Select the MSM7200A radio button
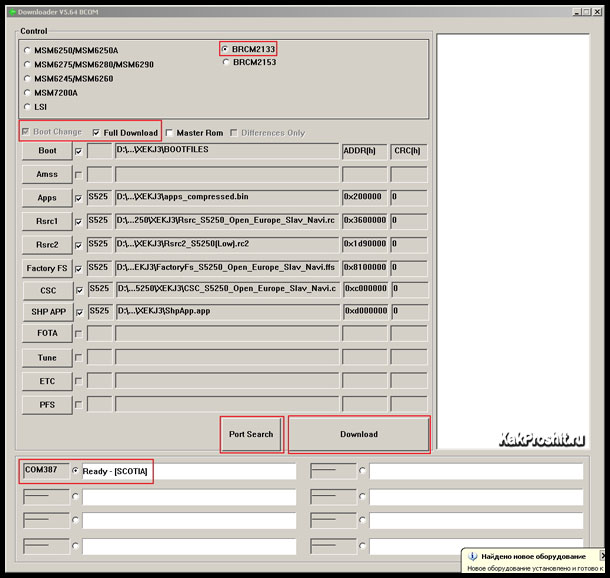 click(x=28, y=92)
